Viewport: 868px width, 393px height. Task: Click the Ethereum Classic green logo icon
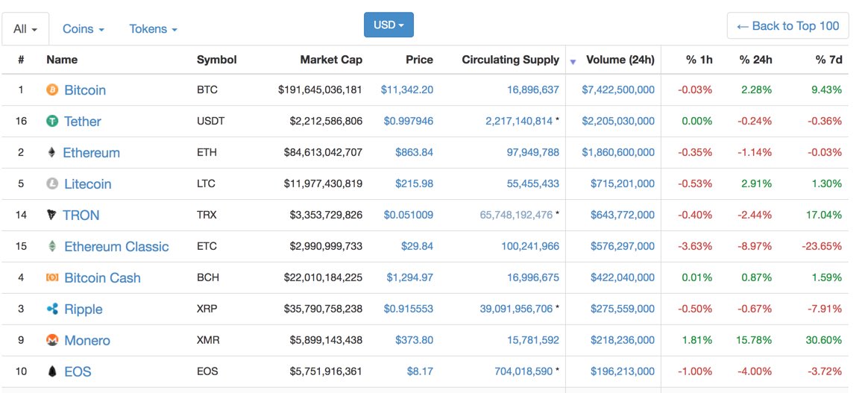pos(52,246)
